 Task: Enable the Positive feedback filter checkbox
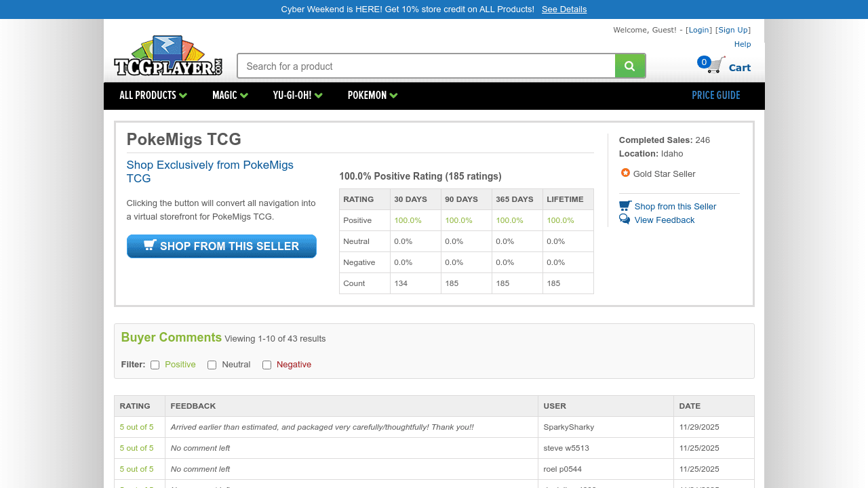[155, 365]
